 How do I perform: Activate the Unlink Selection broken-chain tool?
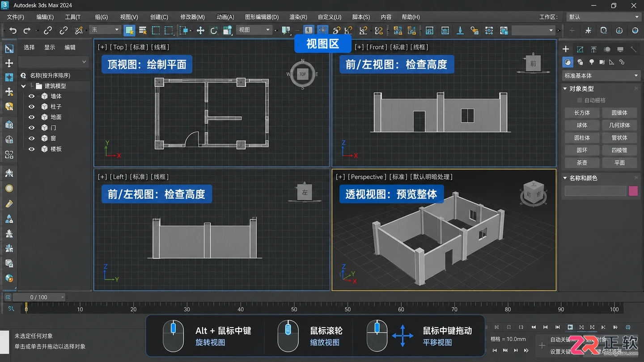64,30
